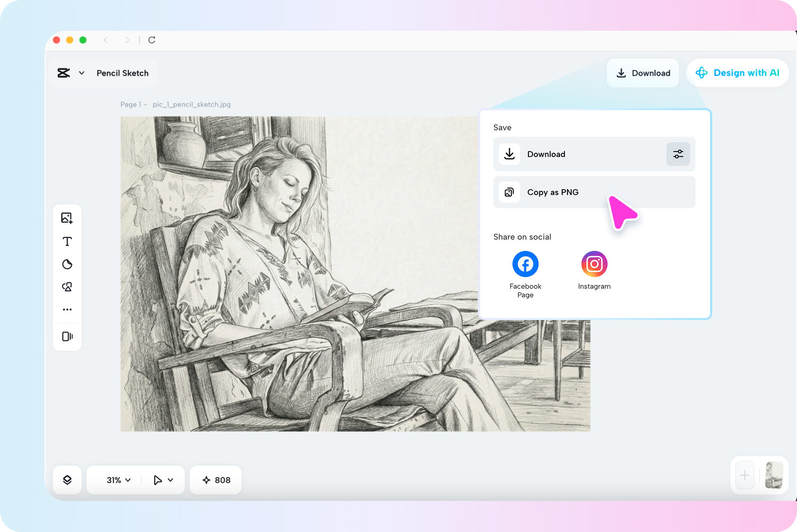This screenshot has width=797, height=532.
Task: Select the Shapes and elements tool
Action: 67,287
